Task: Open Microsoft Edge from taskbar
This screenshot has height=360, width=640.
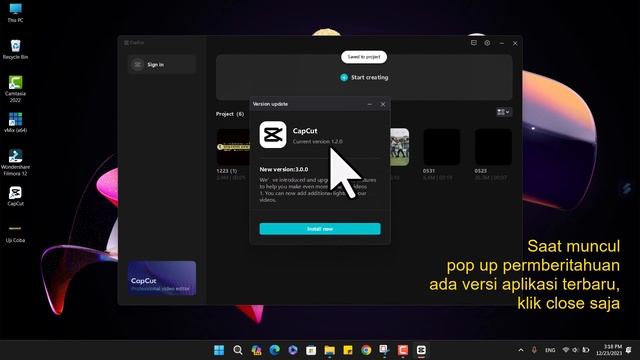Action: pyautogui.click(x=275, y=350)
